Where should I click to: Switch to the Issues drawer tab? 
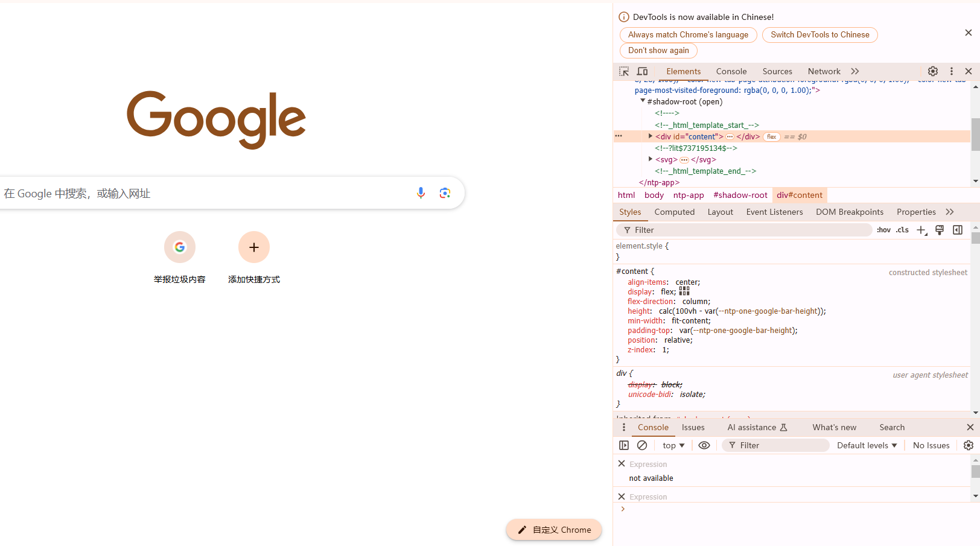tap(693, 427)
